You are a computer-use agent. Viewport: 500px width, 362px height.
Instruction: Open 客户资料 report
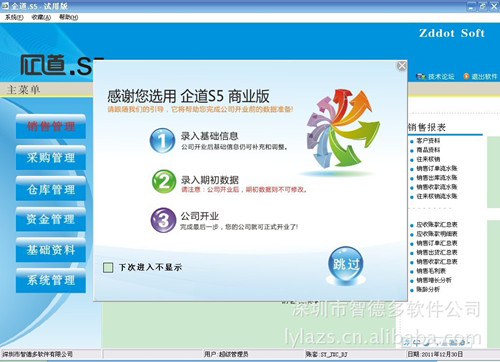[428, 141]
